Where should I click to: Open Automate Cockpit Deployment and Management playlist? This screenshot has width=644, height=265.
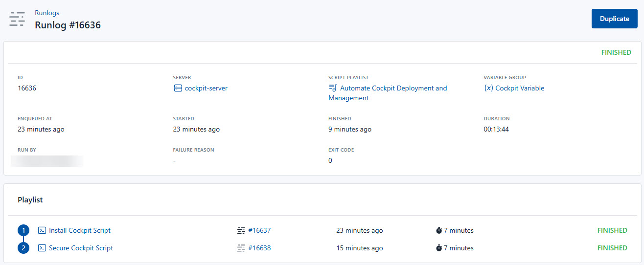click(x=393, y=88)
